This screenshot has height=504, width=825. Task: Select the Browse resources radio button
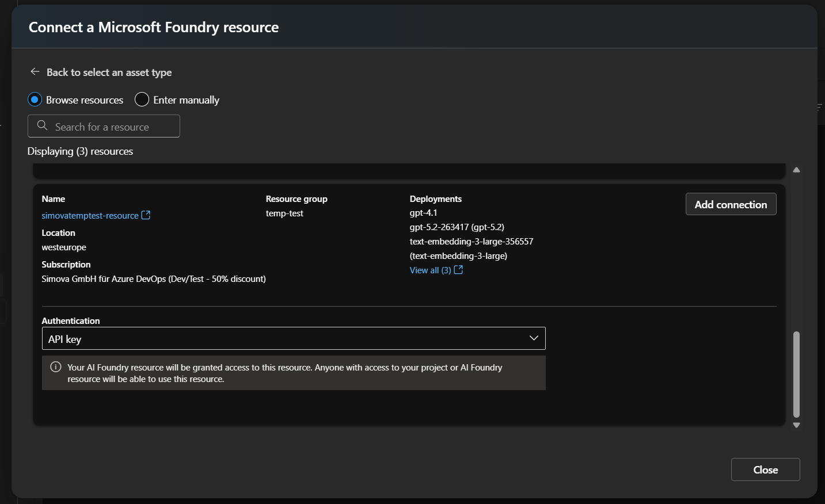pyautogui.click(x=35, y=100)
